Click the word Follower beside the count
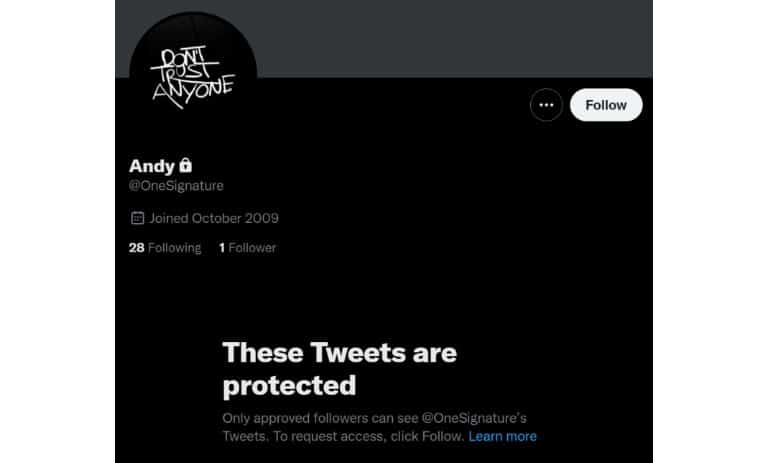Image resolution: width=768 pixels, height=463 pixels. point(252,248)
